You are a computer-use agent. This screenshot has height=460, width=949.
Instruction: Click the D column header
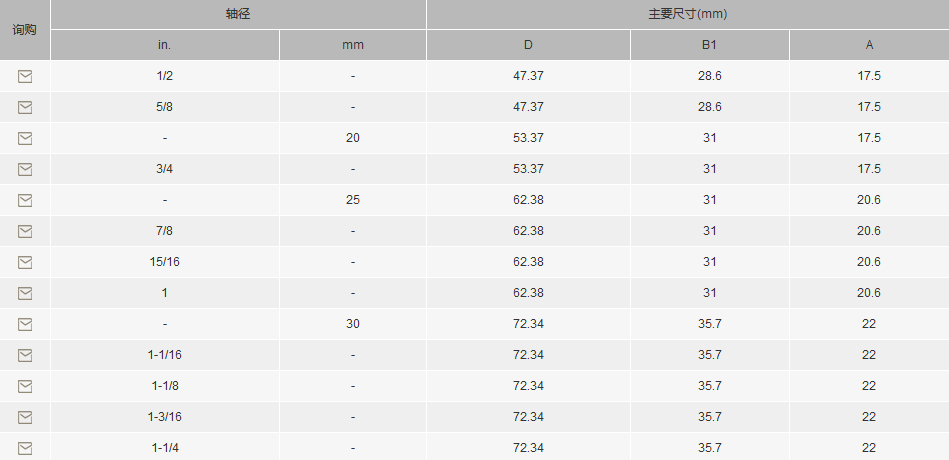(x=528, y=45)
